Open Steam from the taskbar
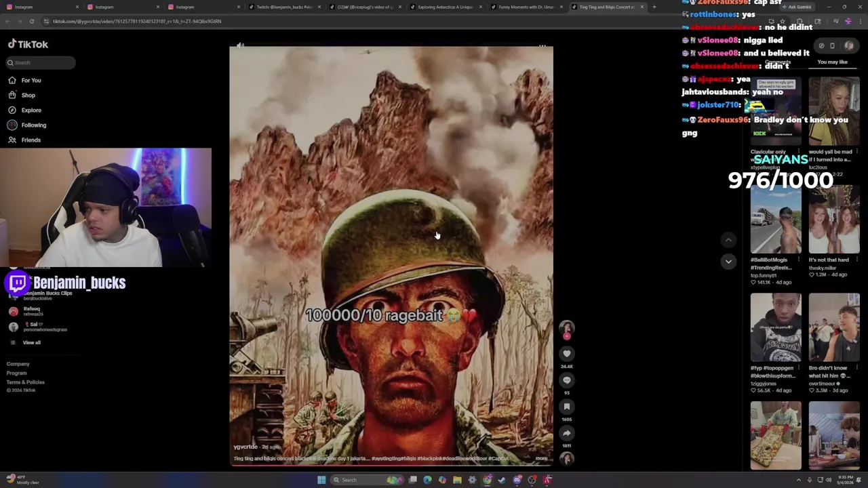The image size is (868, 488). click(502, 480)
